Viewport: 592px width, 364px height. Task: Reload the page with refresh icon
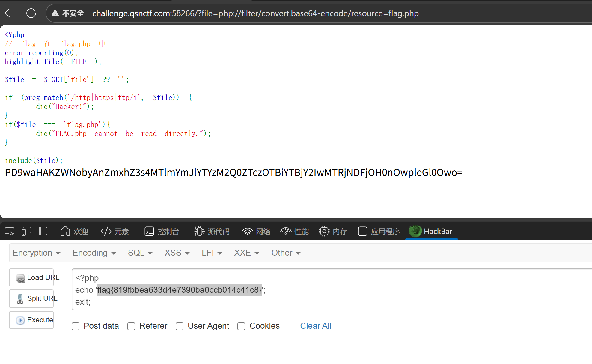(x=31, y=13)
